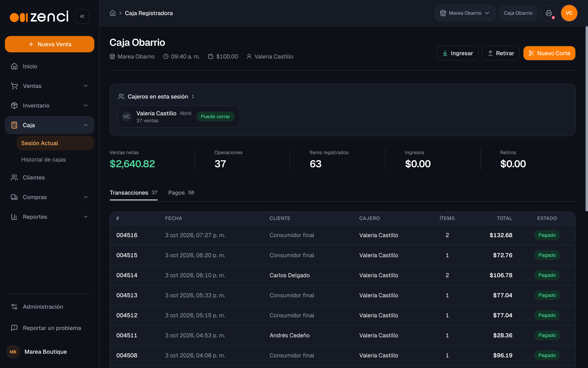Click Pagado status for transaction 004513
This screenshot has width=588, height=368.
(x=547, y=295)
